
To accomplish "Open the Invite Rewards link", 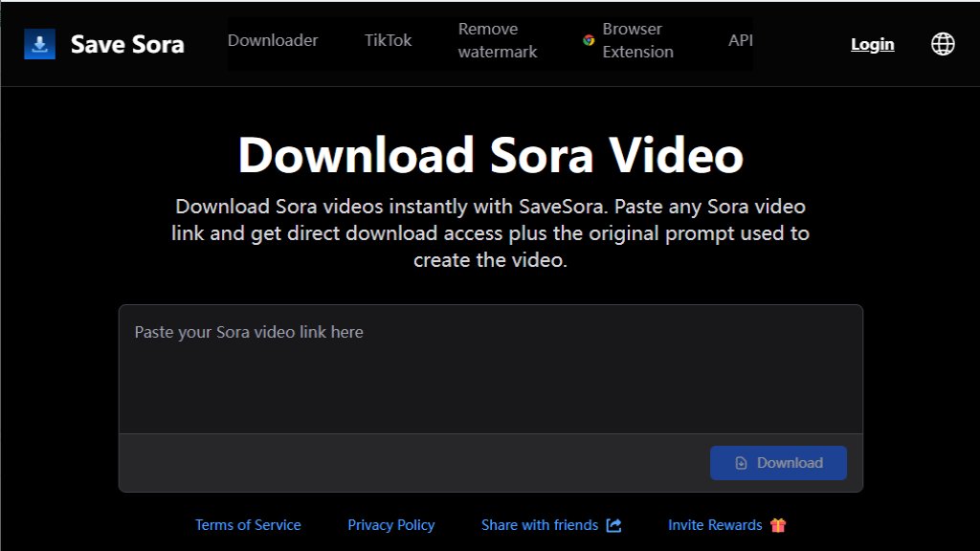I will tap(715, 525).
